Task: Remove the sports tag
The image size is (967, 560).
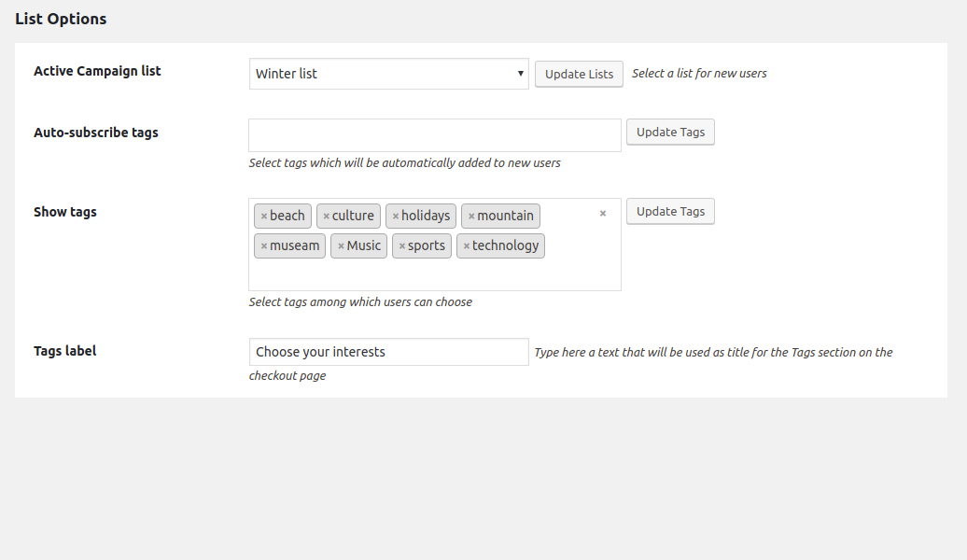Action: (x=402, y=246)
